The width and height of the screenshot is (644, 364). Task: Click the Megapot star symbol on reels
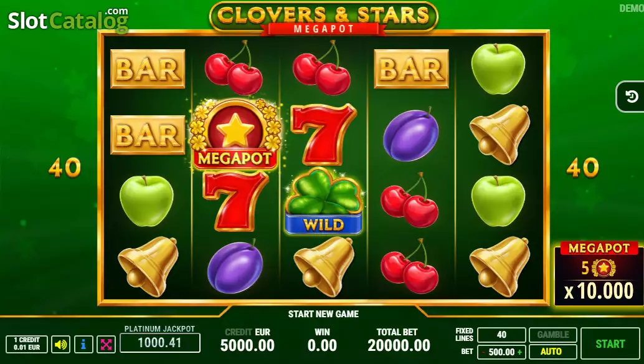(x=235, y=135)
